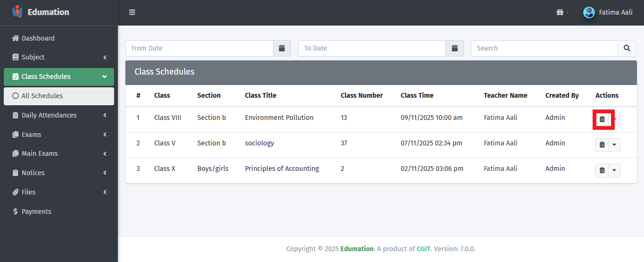Image resolution: width=644 pixels, height=262 pixels.
Task: Follow the CGIT footer link
Action: tap(423, 249)
